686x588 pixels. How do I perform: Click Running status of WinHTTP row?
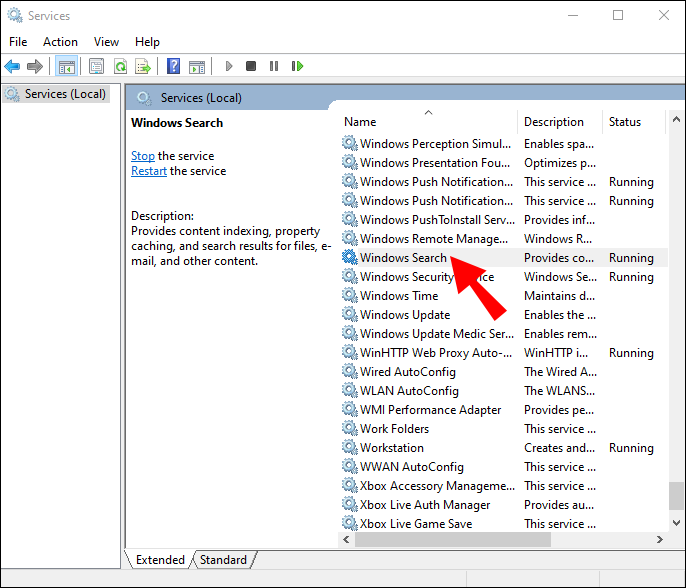(631, 353)
